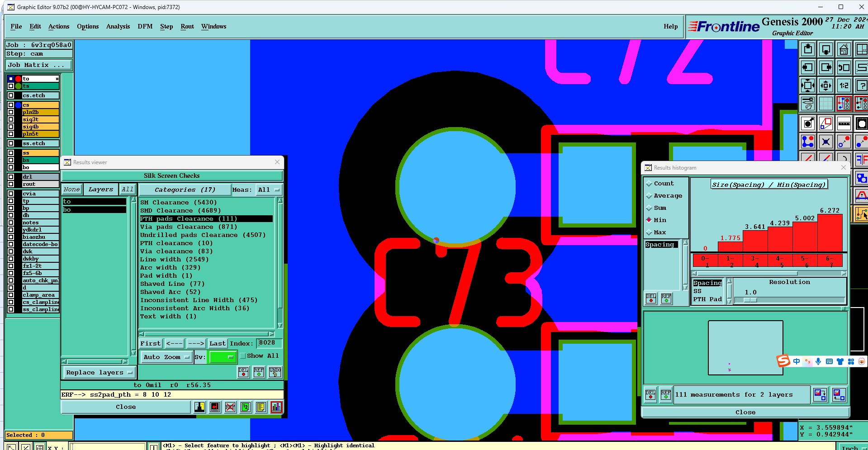868x450 pixels.
Task: Click the Sogou S logo icon
Action: (x=783, y=360)
